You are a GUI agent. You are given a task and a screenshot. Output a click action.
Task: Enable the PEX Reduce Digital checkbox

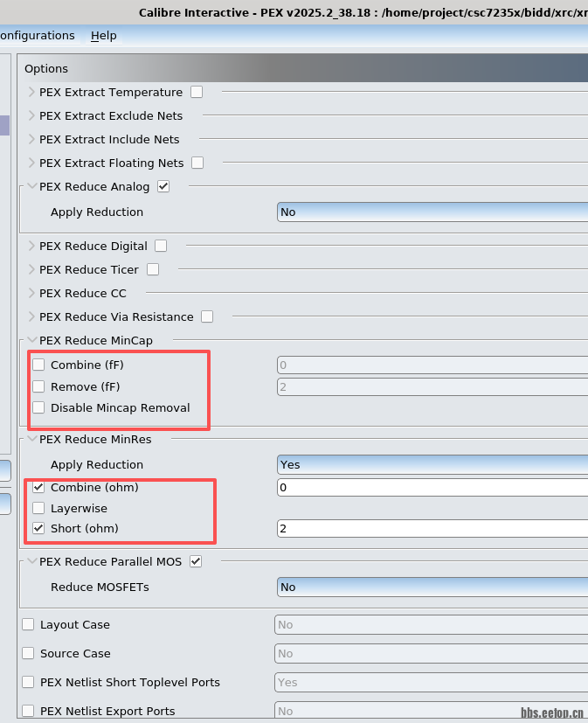[161, 246]
